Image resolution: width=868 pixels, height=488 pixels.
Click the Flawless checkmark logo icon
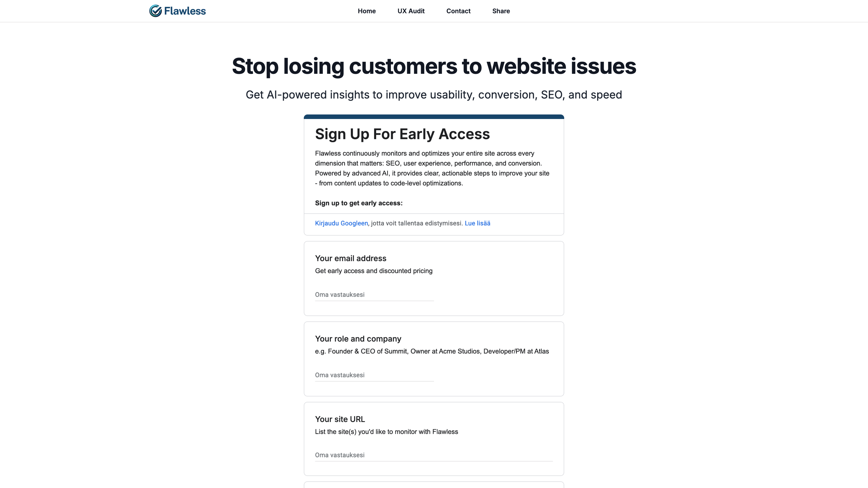[x=155, y=11]
